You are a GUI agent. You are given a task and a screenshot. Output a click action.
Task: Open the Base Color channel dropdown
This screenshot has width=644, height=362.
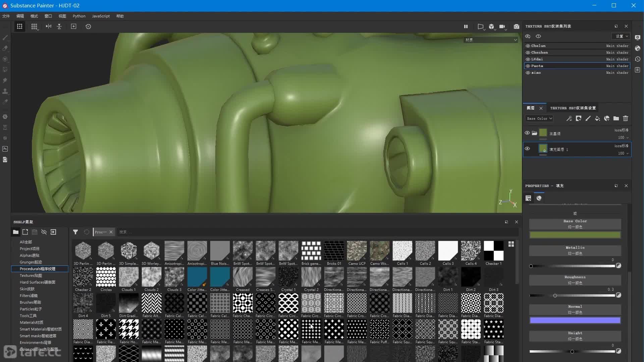tap(539, 118)
